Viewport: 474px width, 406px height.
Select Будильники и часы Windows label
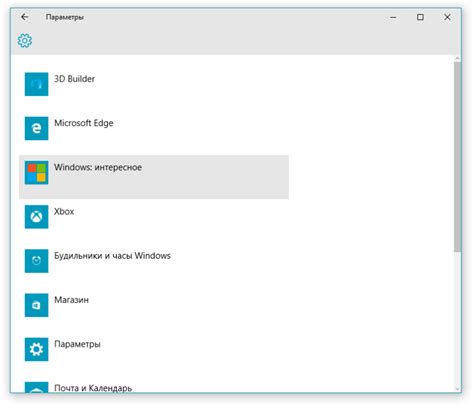point(112,256)
